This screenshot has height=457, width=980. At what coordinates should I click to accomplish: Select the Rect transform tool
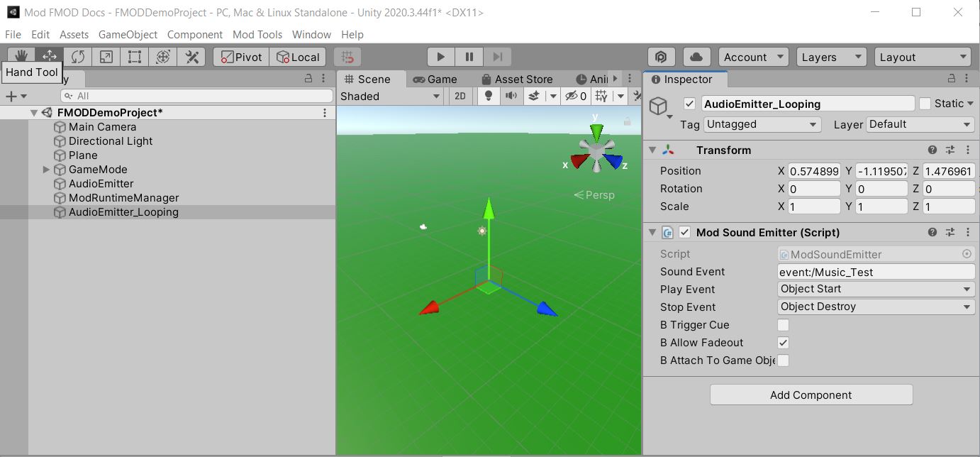point(134,56)
